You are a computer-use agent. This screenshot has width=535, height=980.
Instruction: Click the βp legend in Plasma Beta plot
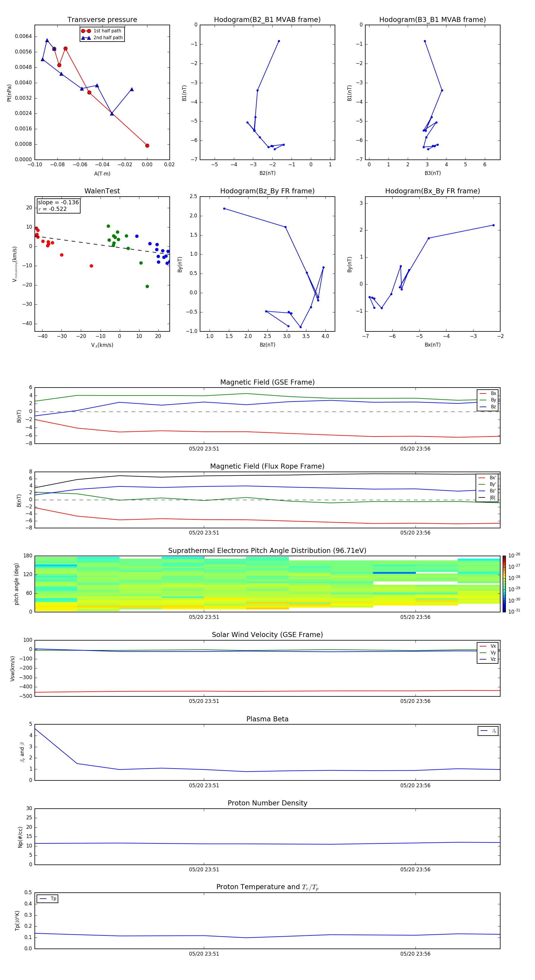[488, 731]
